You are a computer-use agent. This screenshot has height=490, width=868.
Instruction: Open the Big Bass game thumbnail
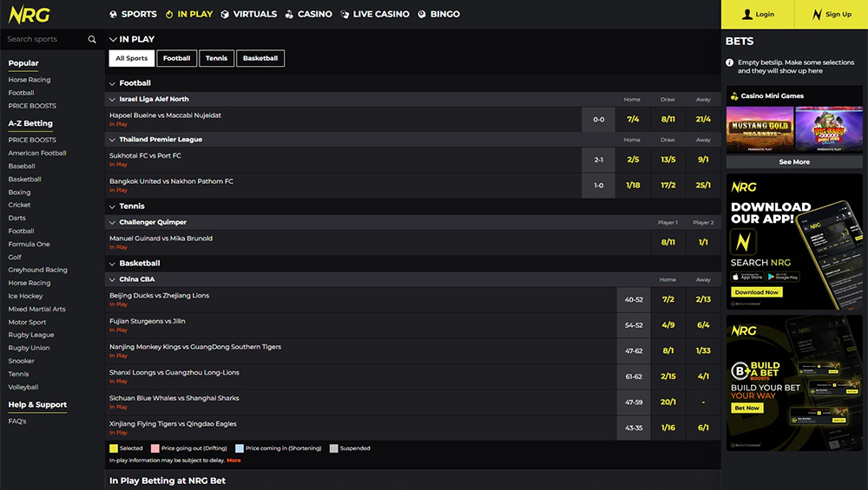pos(829,130)
